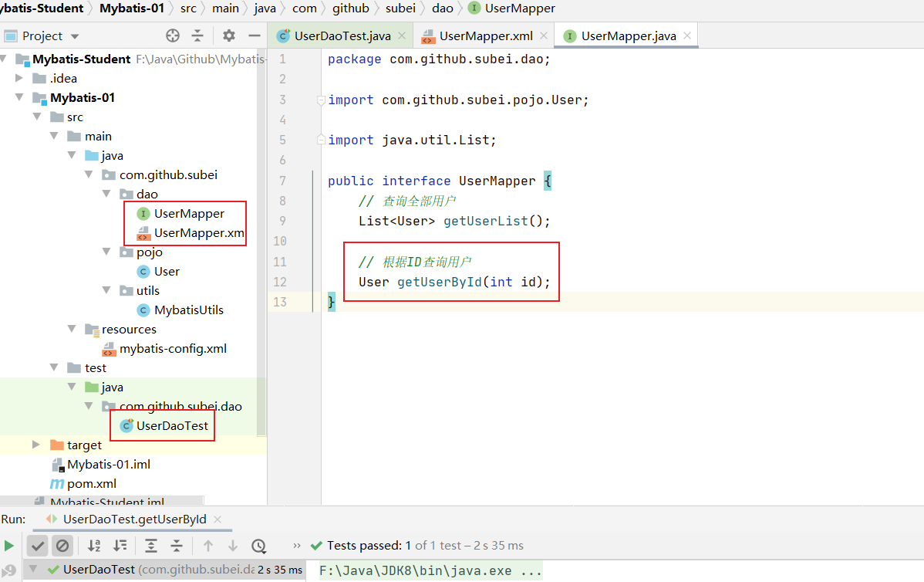Screen dimensions: 924x582
Task: Click getUserById method name in editor
Action: coord(440,282)
